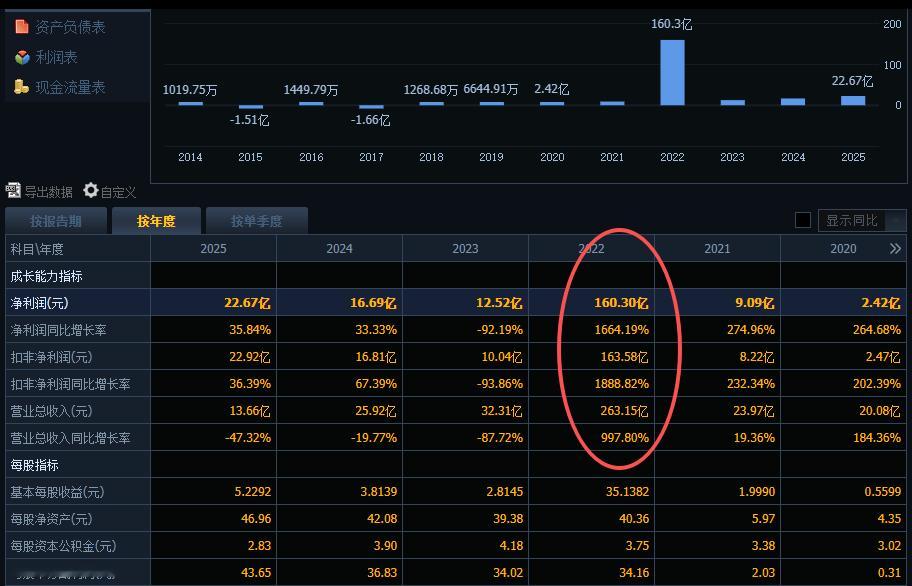Image resolution: width=912 pixels, height=586 pixels.
Task: Click the 1888.82% cell
Action: pyautogui.click(x=621, y=384)
